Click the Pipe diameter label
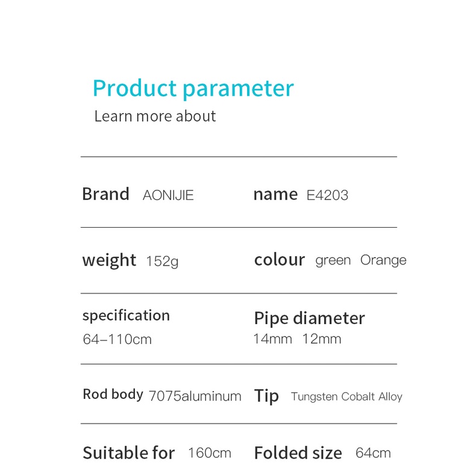This screenshot has width=476, height=476. (309, 318)
